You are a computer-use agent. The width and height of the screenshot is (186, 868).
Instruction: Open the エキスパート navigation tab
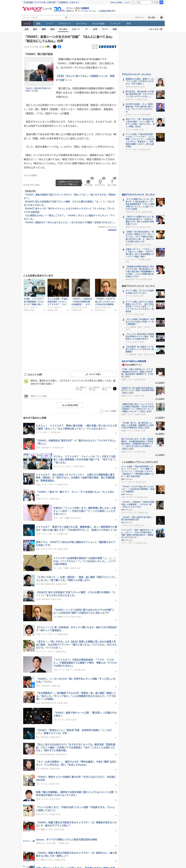pos(64,24)
